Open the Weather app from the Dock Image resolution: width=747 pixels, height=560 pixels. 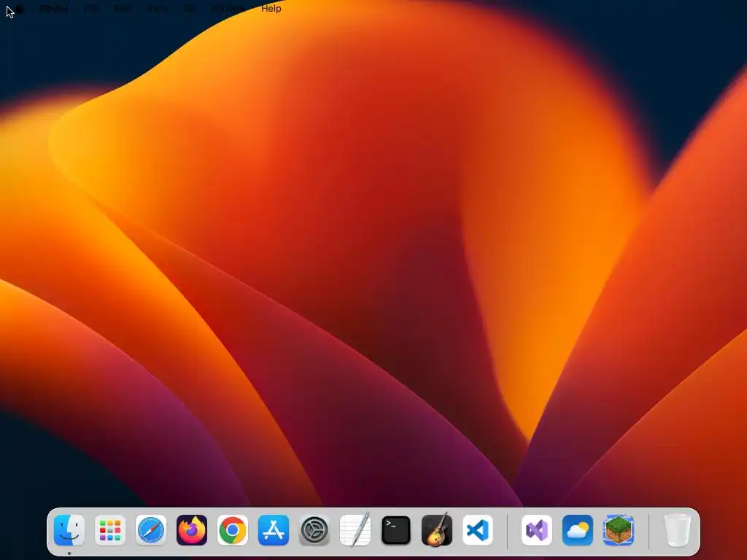(578, 530)
